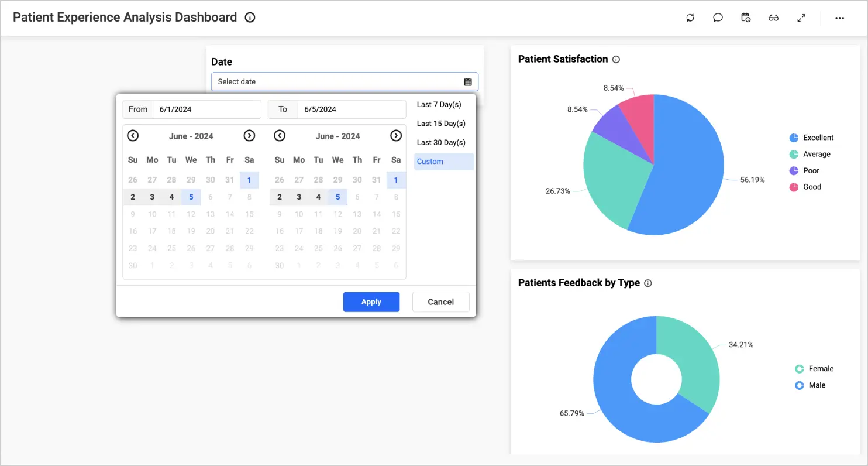
Task: Go to previous month in left calendar
Action: (133, 136)
